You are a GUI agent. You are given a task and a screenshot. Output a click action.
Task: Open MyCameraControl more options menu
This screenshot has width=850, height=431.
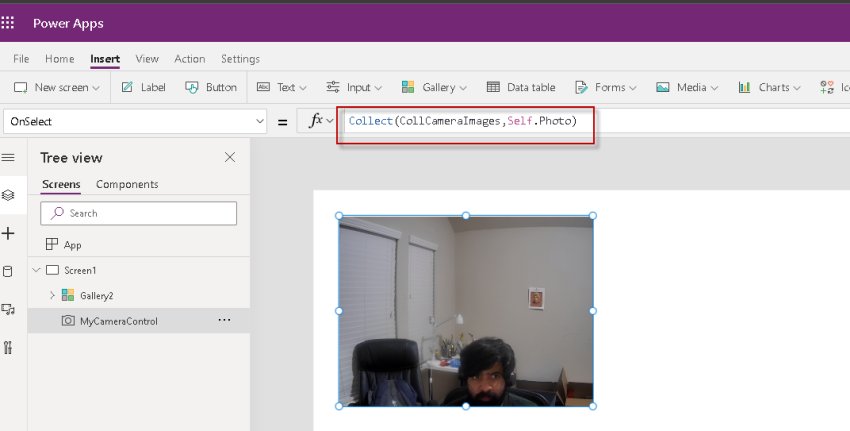click(x=224, y=320)
